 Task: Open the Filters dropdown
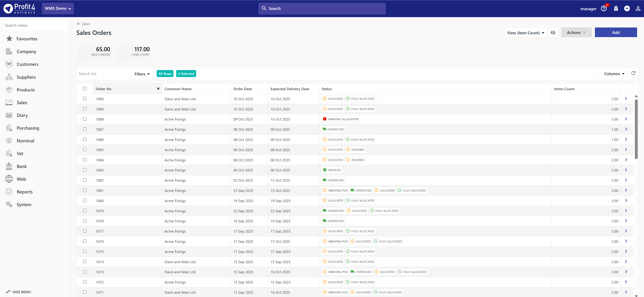(142, 74)
